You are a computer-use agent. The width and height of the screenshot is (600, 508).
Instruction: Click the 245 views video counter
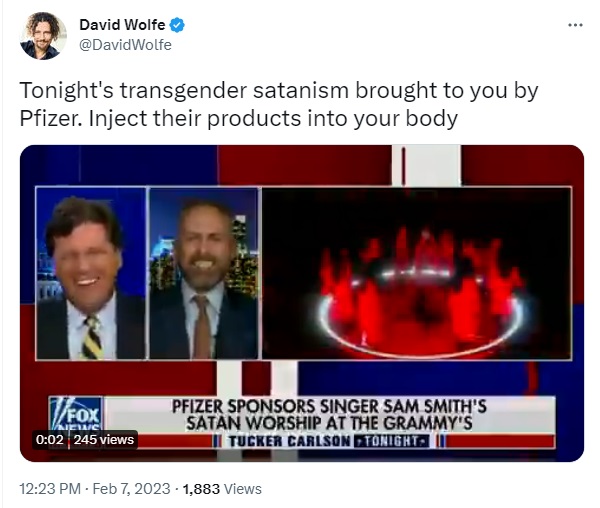coord(104,440)
